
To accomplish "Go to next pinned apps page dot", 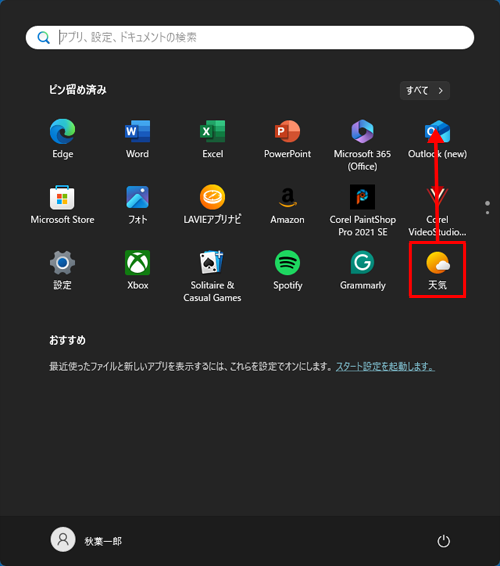I will click(488, 213).
